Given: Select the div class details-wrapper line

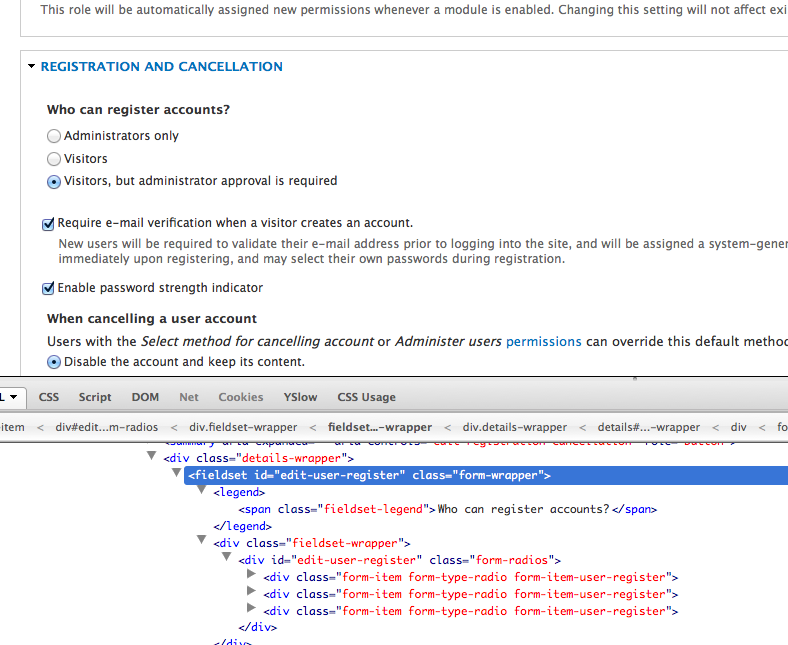Looking at the screenshot, I should click(258, 458).
